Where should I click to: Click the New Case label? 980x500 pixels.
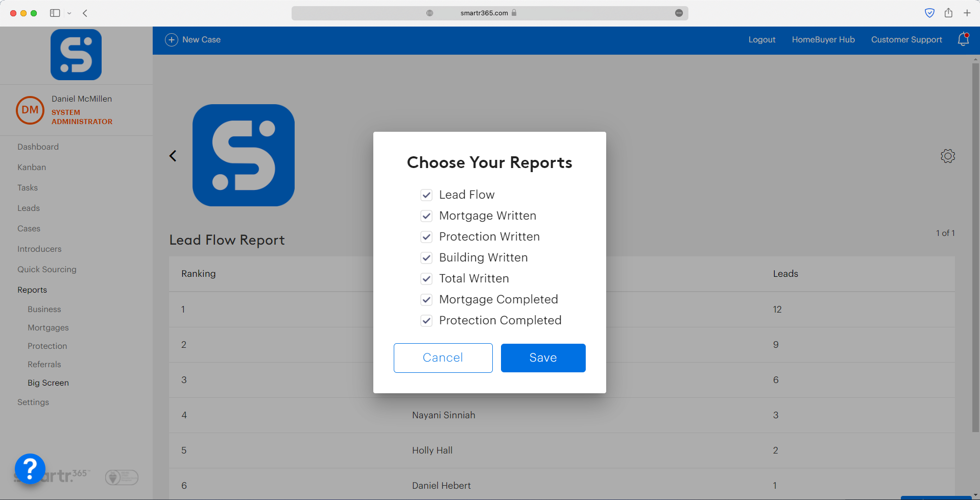coord(201,39)
